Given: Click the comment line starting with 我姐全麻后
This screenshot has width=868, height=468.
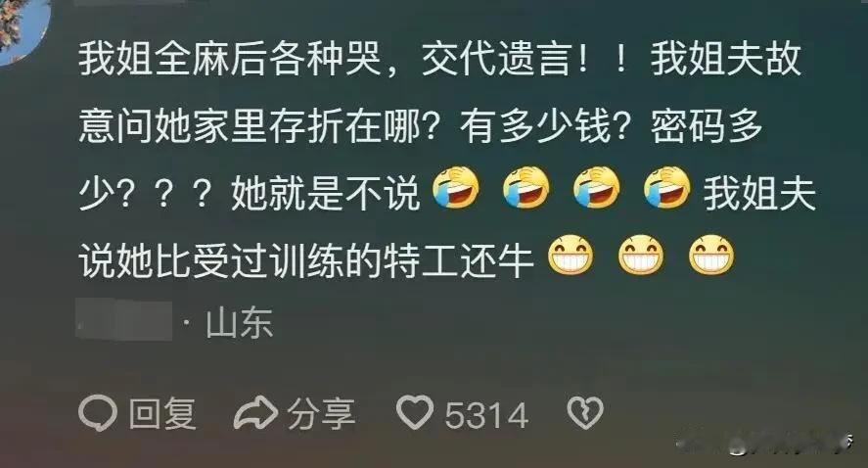Looking at the screenshot, I should 440,58.
